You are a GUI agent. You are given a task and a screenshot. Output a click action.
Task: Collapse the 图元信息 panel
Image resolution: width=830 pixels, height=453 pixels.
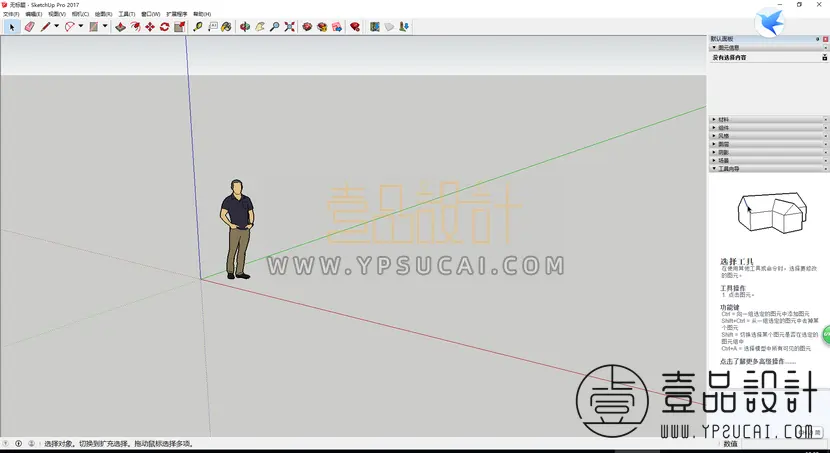[768, 48]
